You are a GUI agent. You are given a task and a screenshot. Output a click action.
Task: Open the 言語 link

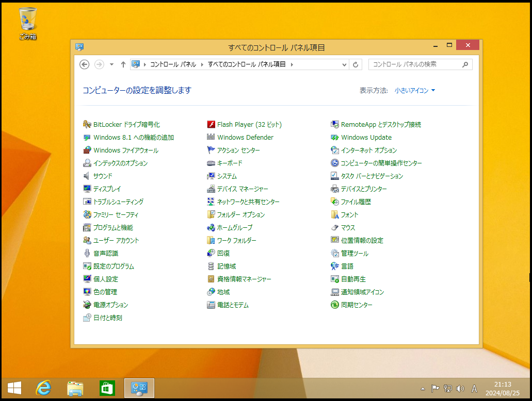coord(347,266)
